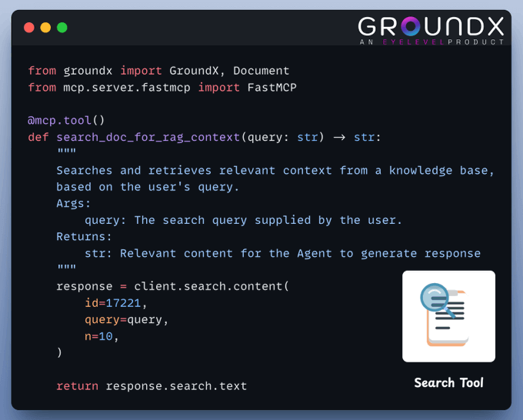Click the line "from groundx import GroundX, Document"

tap(158, 71)
